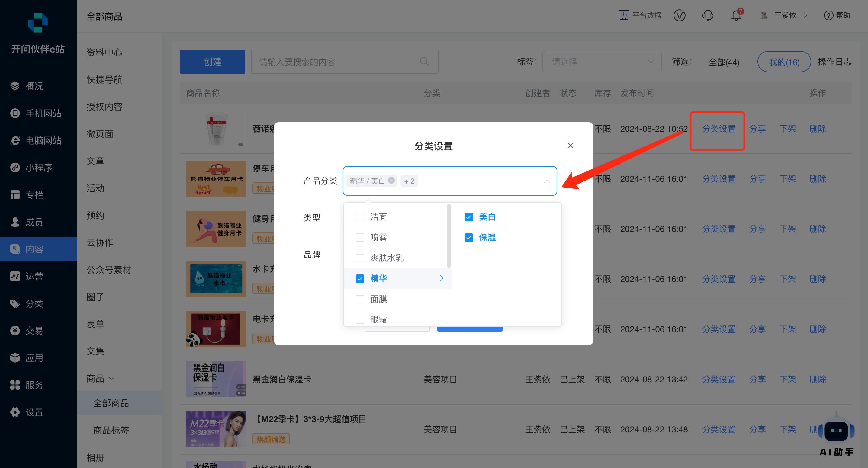
Task: Click the 我的(16) filter button
Action: click(x=784, y=62)
